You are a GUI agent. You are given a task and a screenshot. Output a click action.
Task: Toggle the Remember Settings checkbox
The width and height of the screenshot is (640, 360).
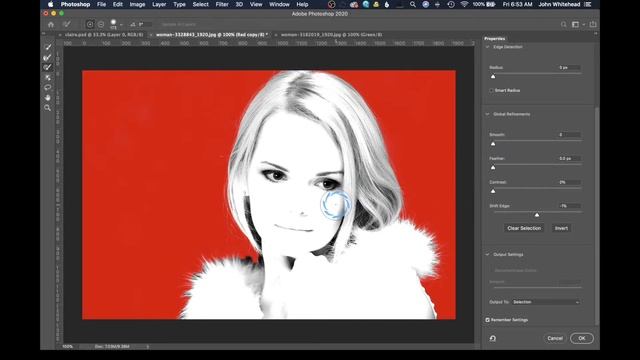(487, 320)
